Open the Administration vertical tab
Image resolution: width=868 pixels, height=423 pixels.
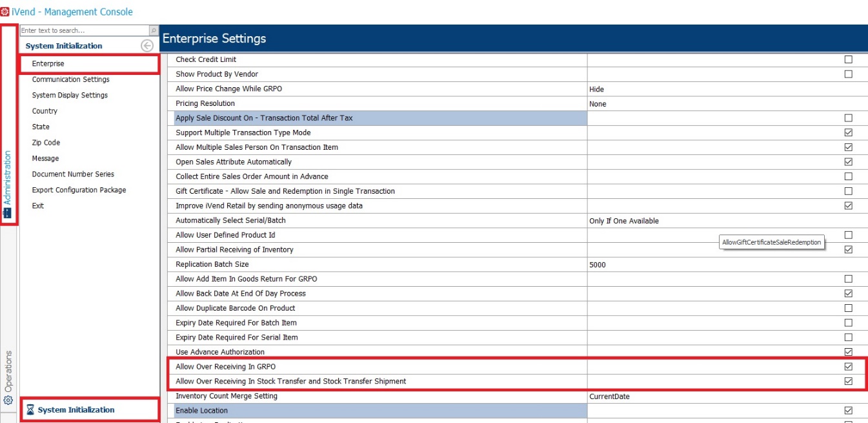[8, 125]
